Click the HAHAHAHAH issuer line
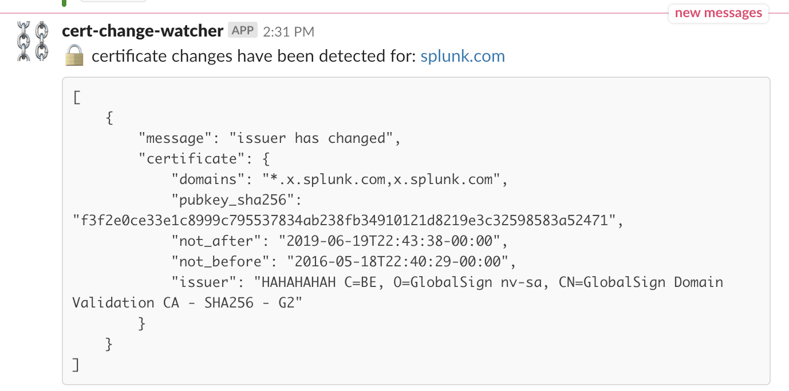 tap(447, 283)
